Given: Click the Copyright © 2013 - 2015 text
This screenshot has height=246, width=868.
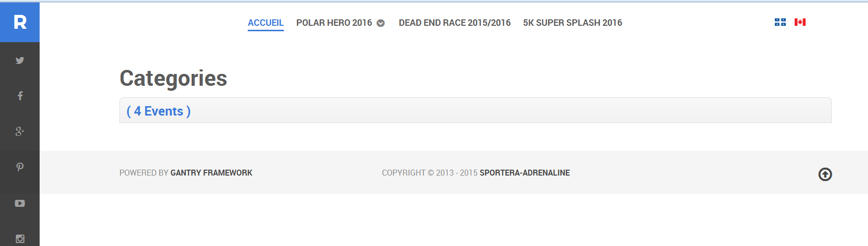Looking at the screenshot, I should click(430, 173).
